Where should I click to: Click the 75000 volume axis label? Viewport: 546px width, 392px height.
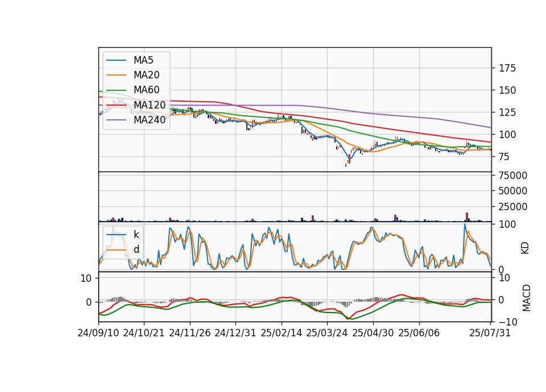tap(513, 176)
